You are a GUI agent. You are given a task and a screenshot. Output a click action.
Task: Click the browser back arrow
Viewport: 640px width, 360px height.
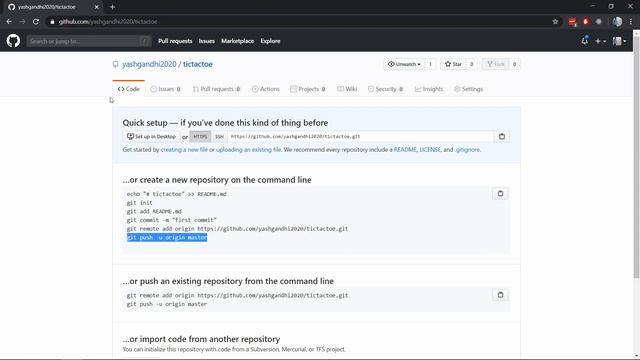coord(9,22)
